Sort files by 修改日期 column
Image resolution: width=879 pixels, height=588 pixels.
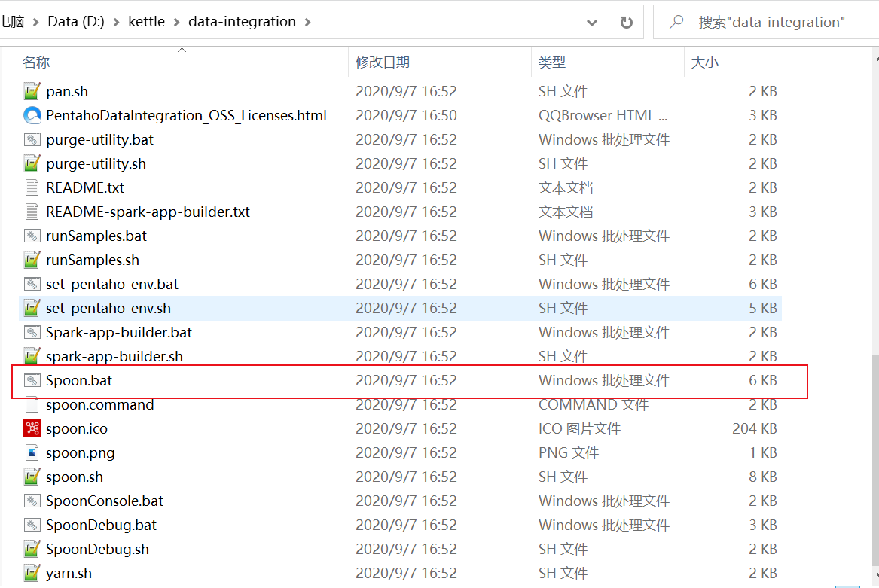point(383,62)
